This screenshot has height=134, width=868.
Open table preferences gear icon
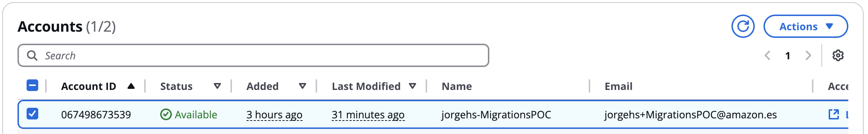click(x=838, y=55)
